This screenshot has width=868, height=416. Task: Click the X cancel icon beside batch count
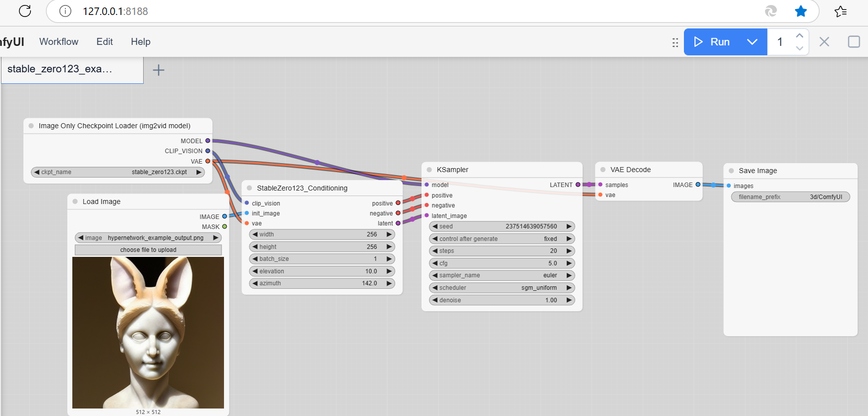point(824,42)
